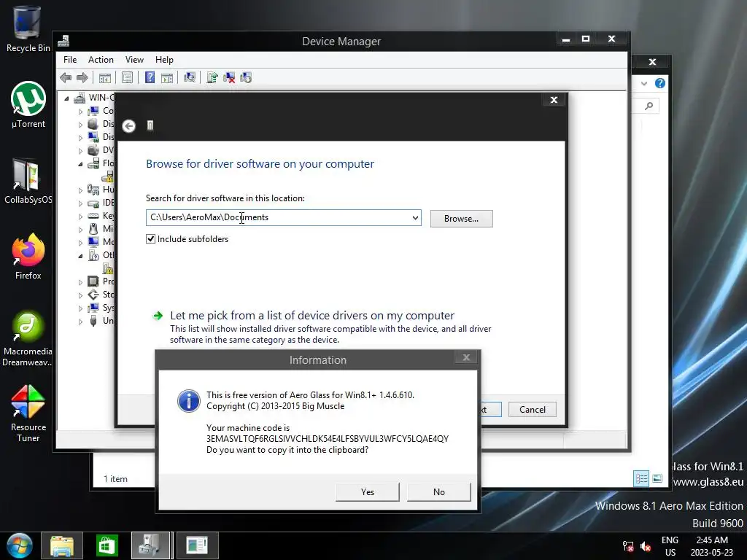Click the Forward arrow in Device Manager toolbar

click(x=82, y=77)
